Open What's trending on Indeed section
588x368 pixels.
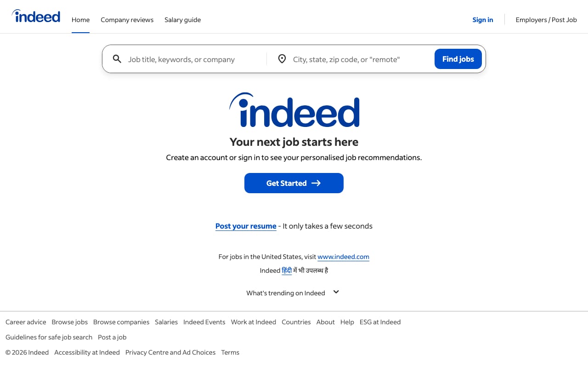coord(285,293)
